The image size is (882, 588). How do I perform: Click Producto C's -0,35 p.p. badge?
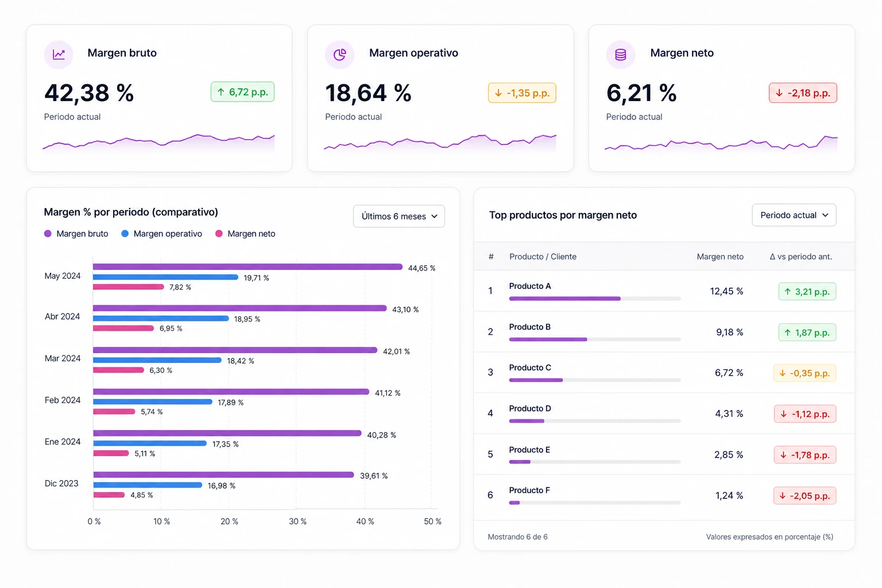pyautogui.click(x=804, y=373)
